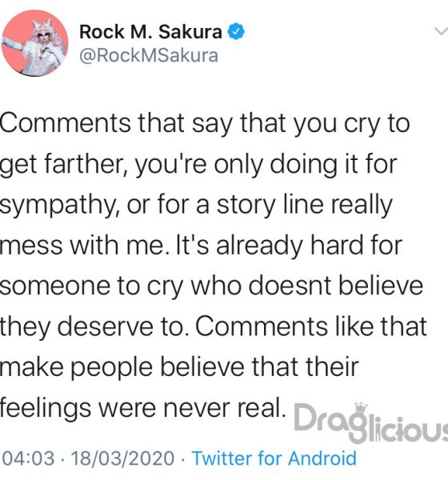Click the closing text "feelings were never real."
Viewport: 448px width, 480px height.
coord(142,408)
